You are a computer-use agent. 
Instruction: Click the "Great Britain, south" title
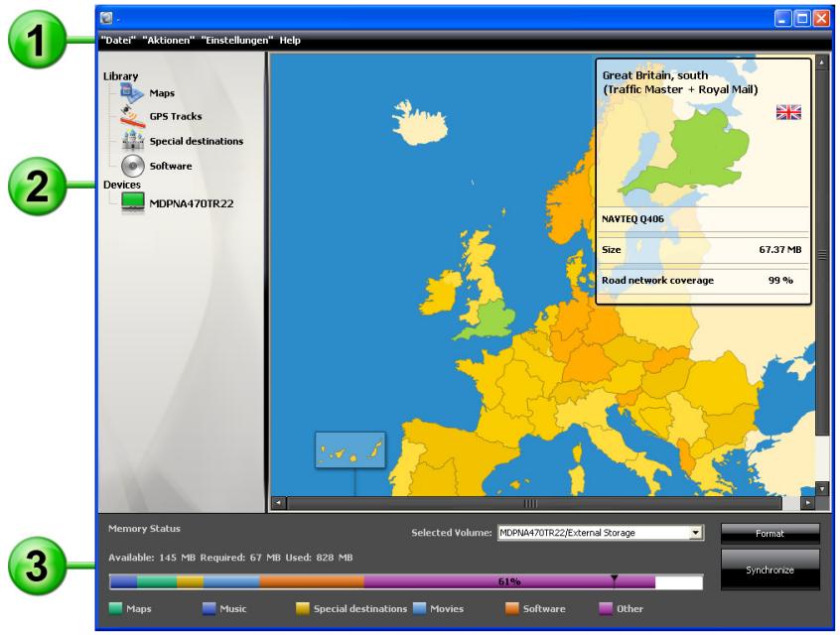pyautogui.click(x=654, y=75)
